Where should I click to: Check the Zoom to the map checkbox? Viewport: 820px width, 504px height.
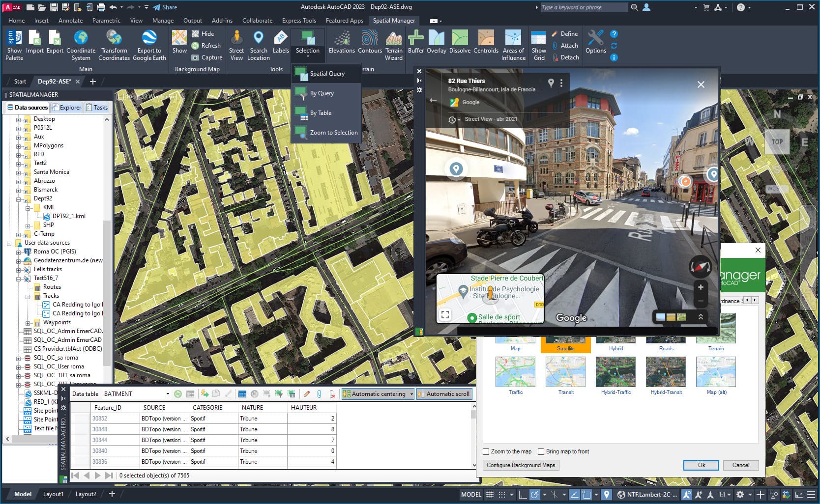pos(486,451)
